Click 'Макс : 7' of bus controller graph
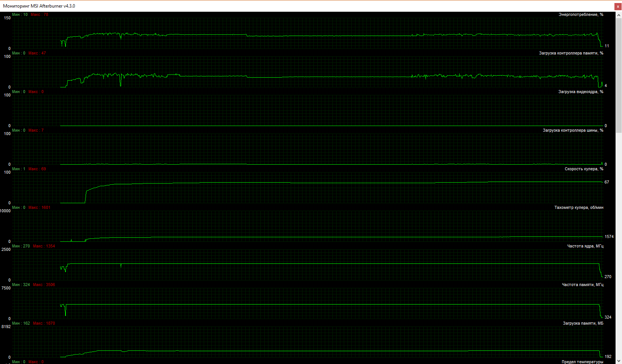 point(36,130)
